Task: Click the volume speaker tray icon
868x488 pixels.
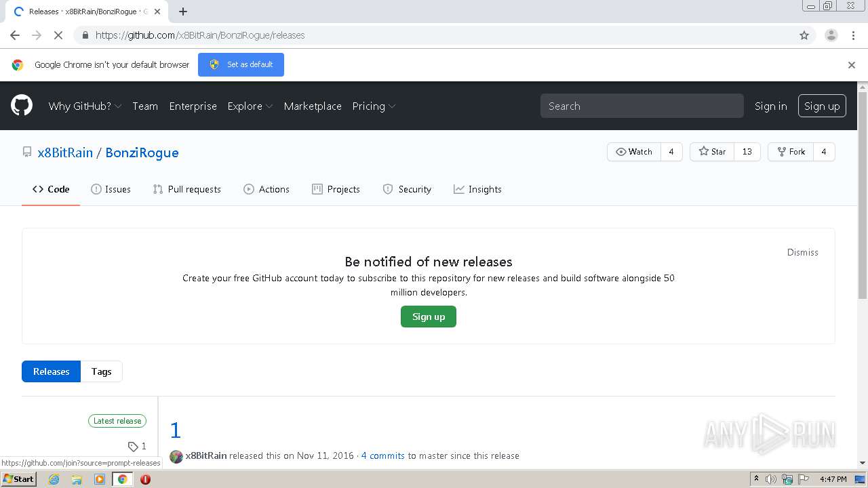Action: 771,479
